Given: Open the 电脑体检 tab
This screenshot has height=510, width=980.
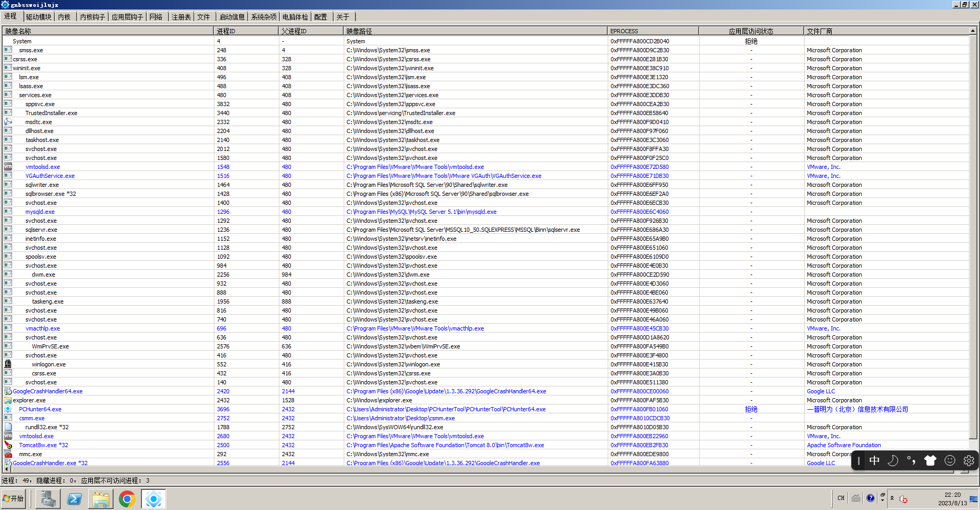Looking at the screenshot, I should coord(296,16).
